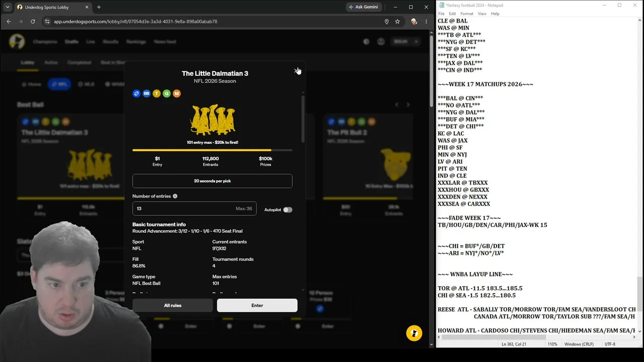Click the blue BB badge icon
Screen dimensions: 644x362
click(x=146, y=94)
